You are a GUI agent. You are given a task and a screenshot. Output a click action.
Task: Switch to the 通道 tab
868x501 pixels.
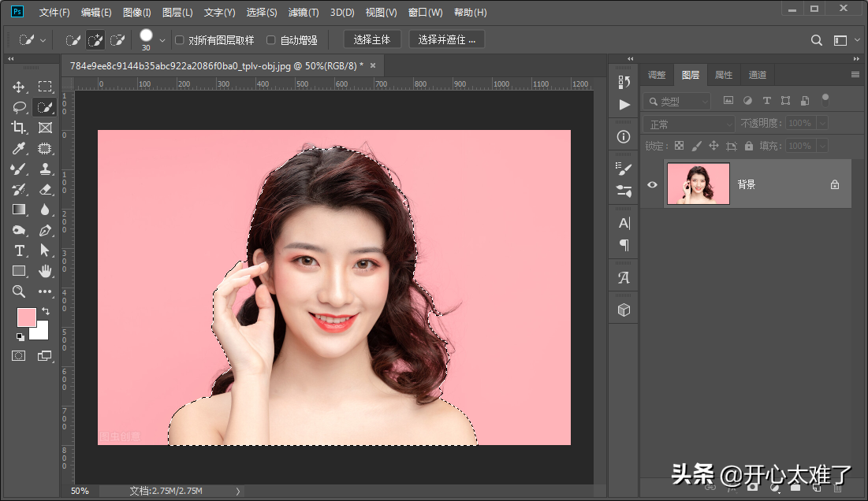coord(757,75)
